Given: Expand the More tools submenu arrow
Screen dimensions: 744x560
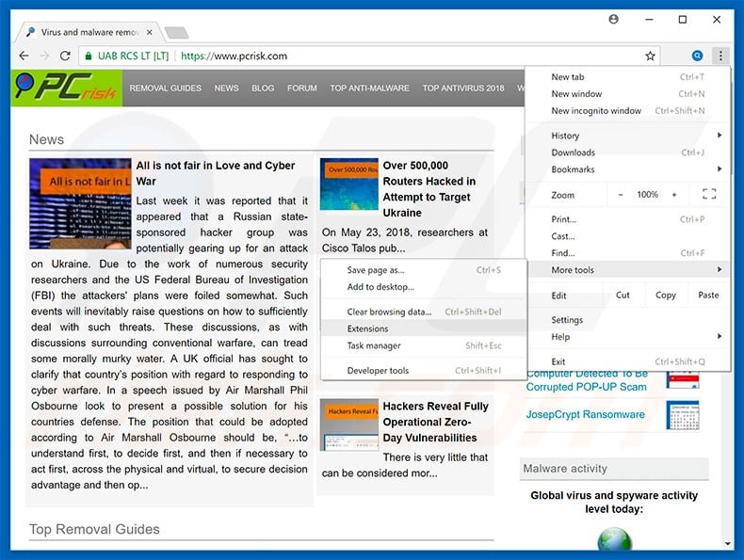Looking at the screenshot, I should pos(720,269).
